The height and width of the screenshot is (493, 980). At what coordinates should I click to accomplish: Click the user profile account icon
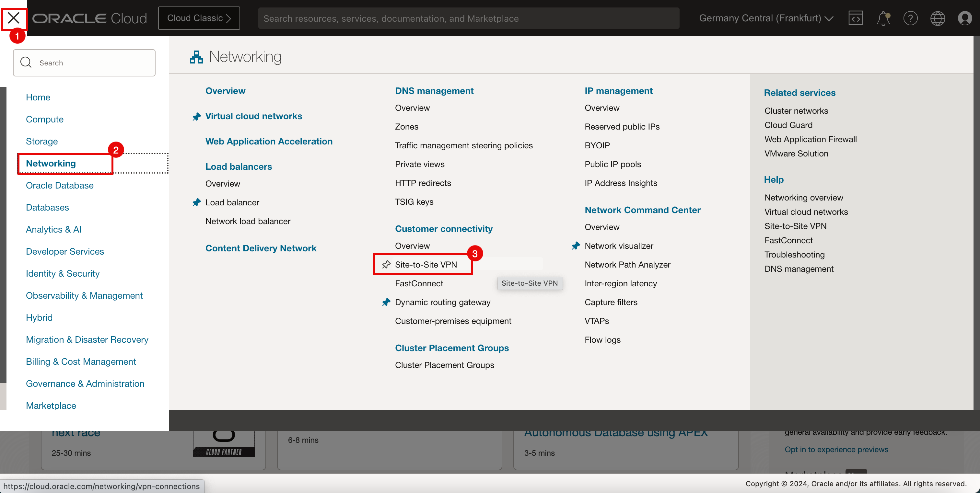965,18
